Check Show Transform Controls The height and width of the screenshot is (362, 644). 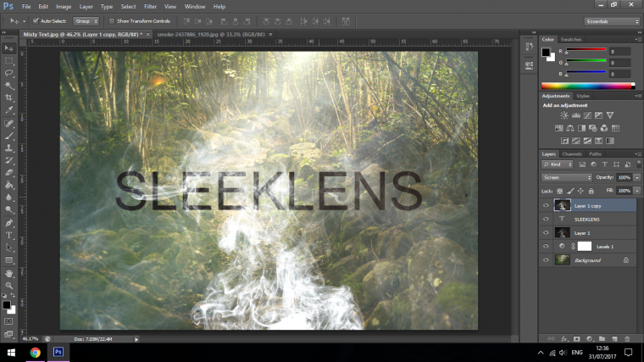(112, 21)
